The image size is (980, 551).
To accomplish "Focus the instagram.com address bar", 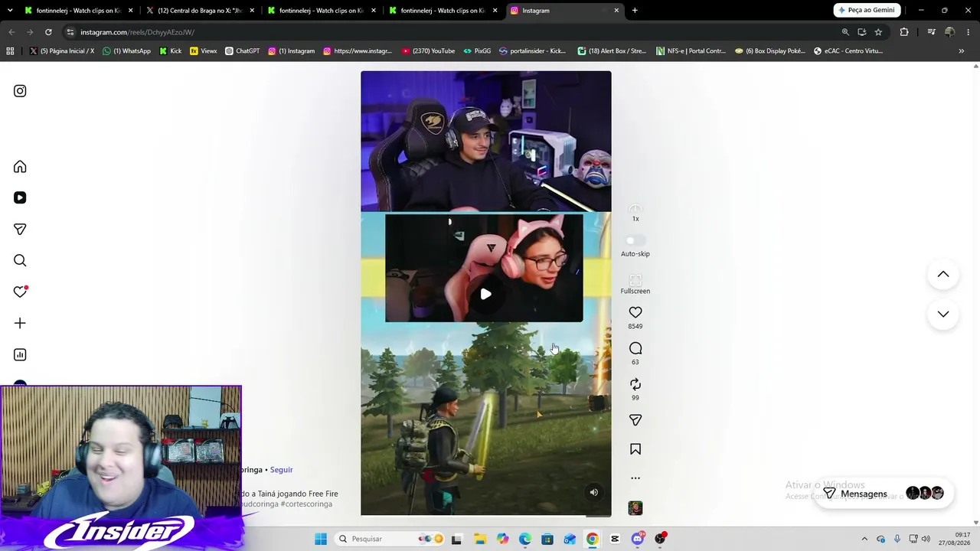I will 452,32.
